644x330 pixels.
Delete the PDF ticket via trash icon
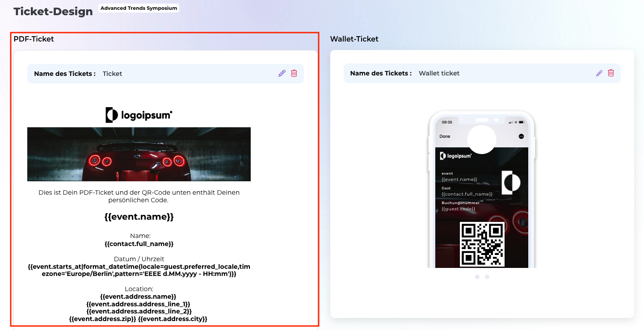click(x=294, y=74)
